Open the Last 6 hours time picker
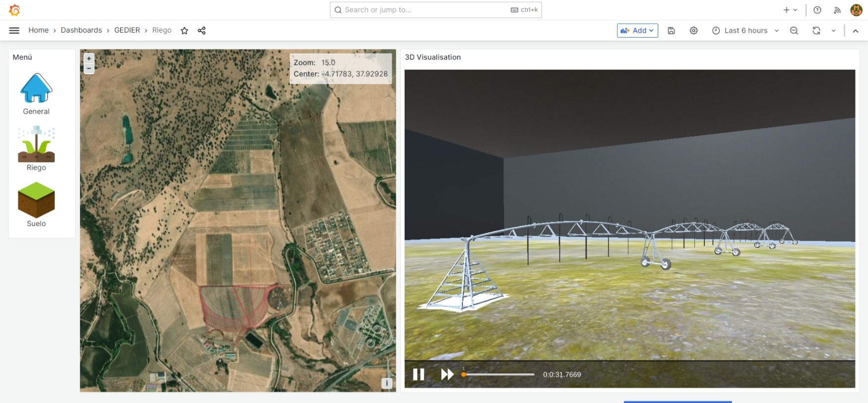 point(745,31)
